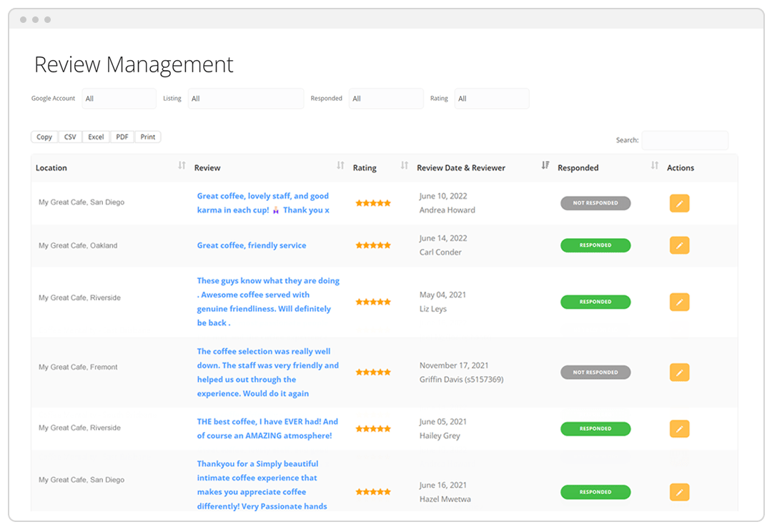Export reviews to Excel
The image size is (772, 532).
96,137
